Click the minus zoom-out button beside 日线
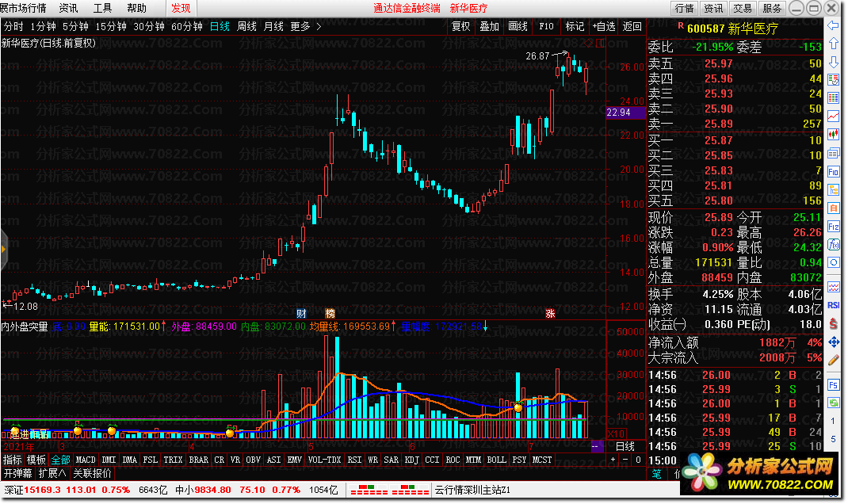This screenshot has width=848, height=504. coord(625,460)
